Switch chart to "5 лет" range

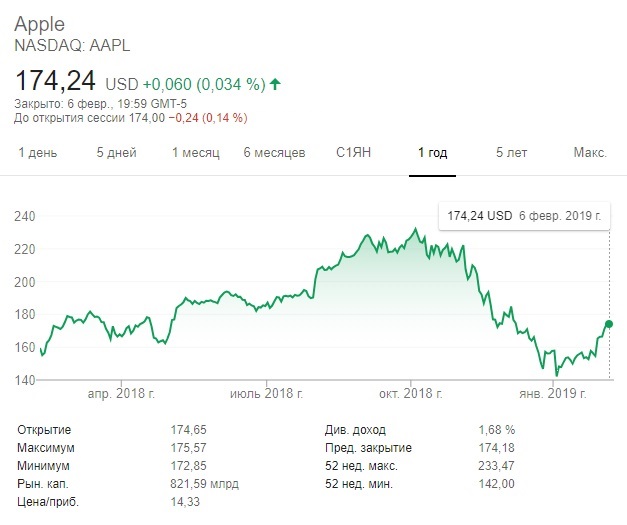[512, 153]
